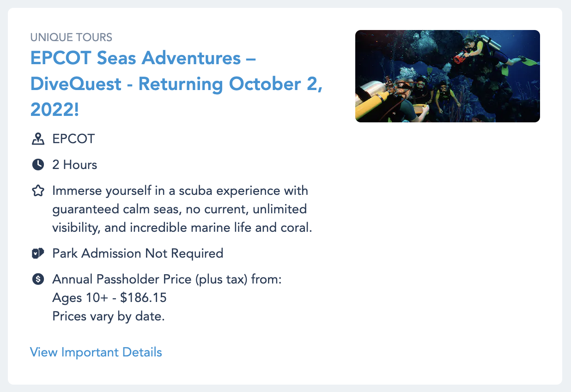Click the ticket icon beside Park Admission

tap(38, 253)
